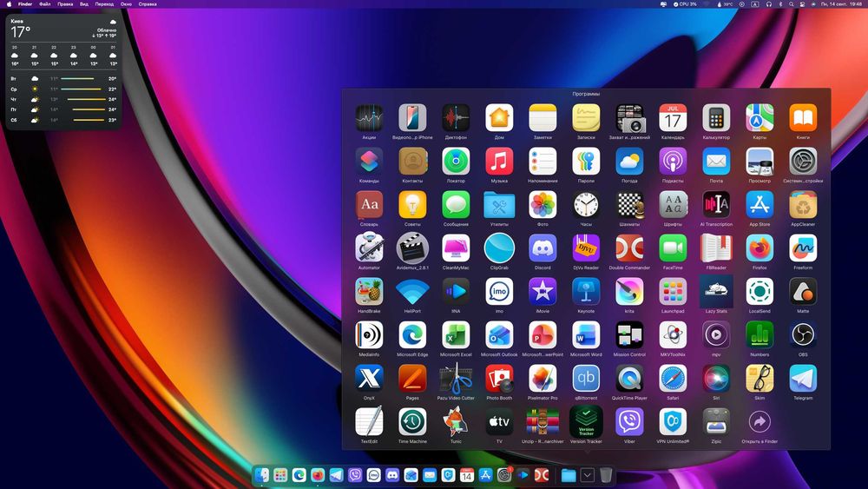Open the Вид menu

point(84,3)
